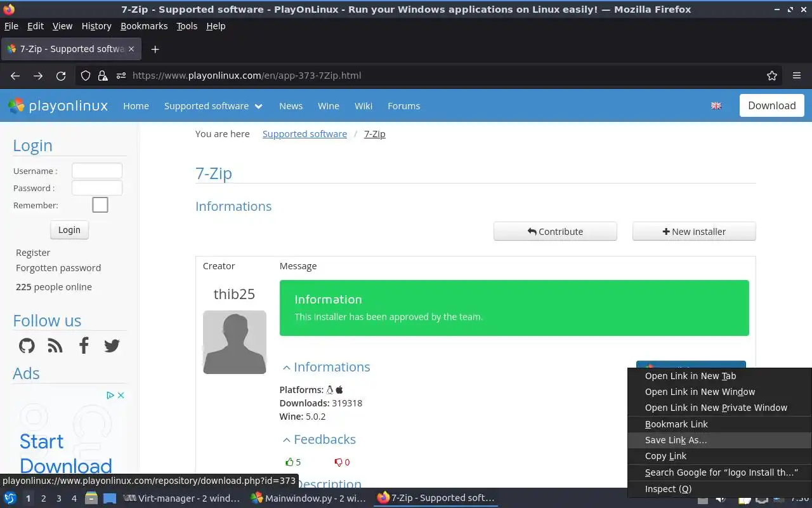Viewport: 812px width, 508px height.
Task: Close the 7-Zip browser tab
Action: (x=131, y=49)
